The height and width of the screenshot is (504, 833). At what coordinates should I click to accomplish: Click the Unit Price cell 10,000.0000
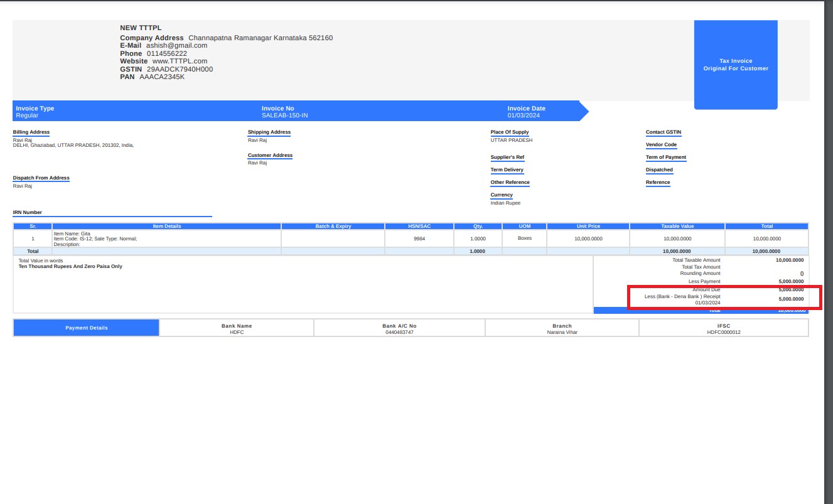pyautogui.click(x=588, y=239)
